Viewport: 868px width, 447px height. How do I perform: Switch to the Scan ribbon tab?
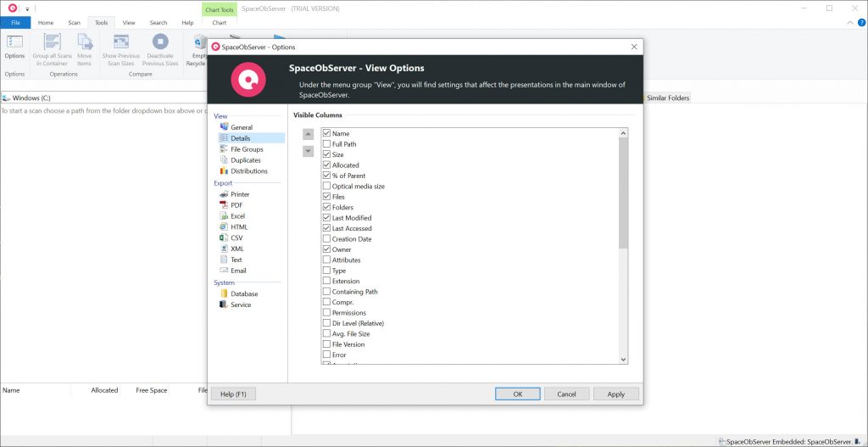tap(75, 23)
